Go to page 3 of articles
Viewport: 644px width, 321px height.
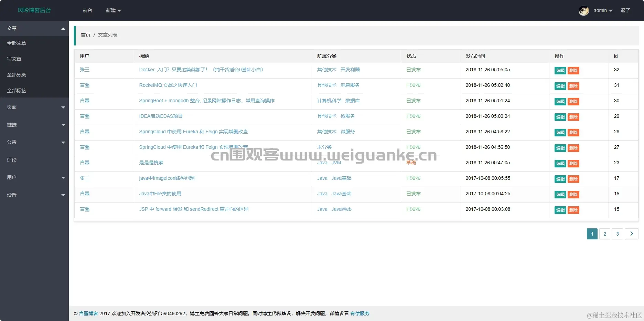tap(618, 234)
